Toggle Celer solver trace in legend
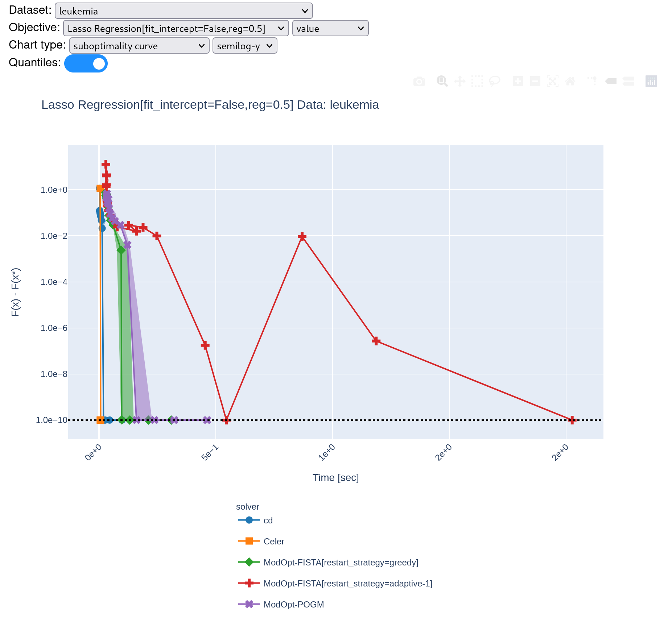 [261, 542]
